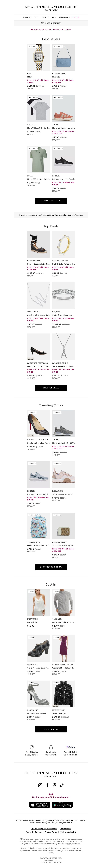Open the TikTok icon in footer
The width and height of the screenshot is (102, 868).
[x=62, y=785]
